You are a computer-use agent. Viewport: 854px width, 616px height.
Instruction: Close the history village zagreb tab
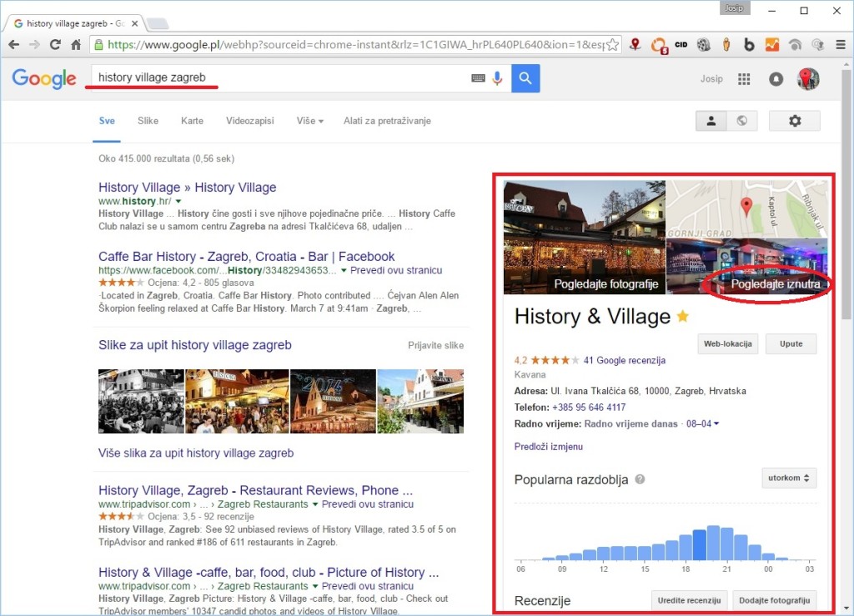point(134,23)
